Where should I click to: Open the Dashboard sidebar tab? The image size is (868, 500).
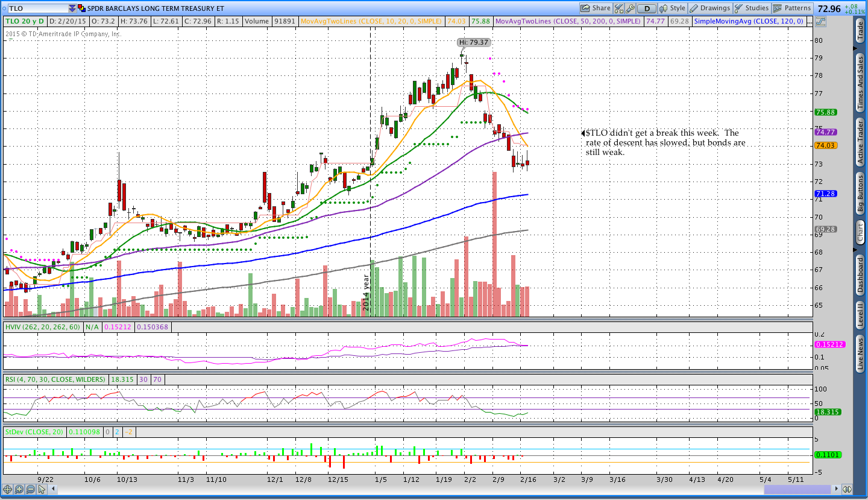tap(860, 276)
